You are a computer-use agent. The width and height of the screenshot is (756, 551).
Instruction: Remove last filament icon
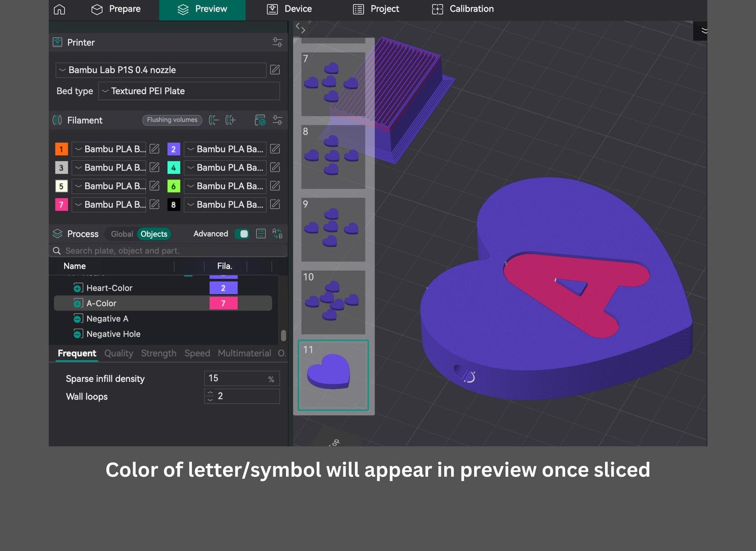click(213, 120)
